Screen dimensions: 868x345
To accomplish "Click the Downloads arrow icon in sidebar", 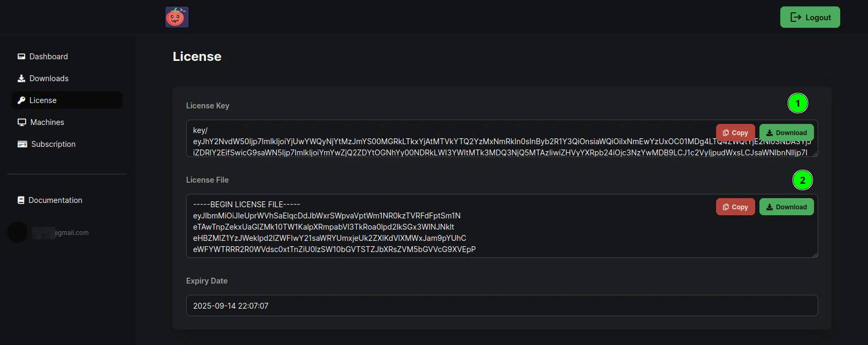I will [21, 78].
